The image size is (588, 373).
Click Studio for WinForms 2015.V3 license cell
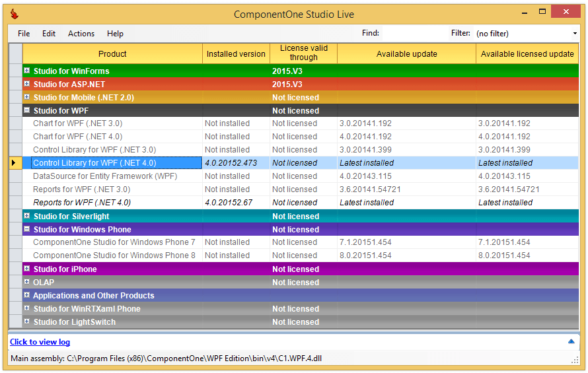coord(304,71)
